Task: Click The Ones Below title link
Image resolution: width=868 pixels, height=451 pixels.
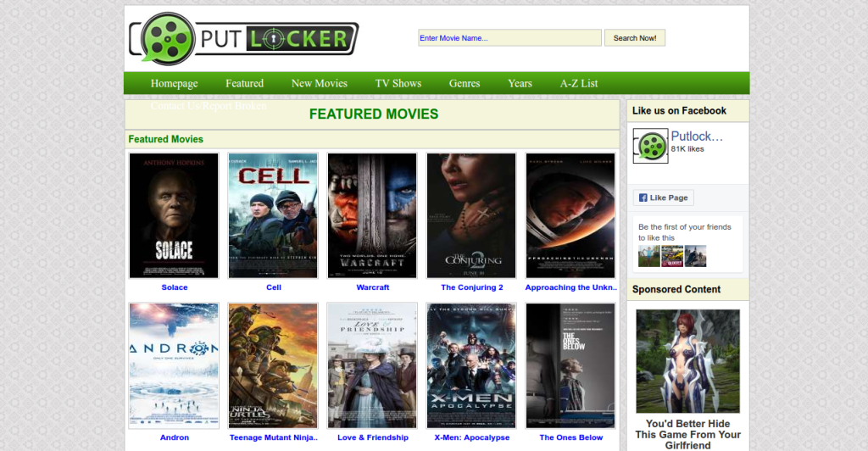Action: (570, 437)
